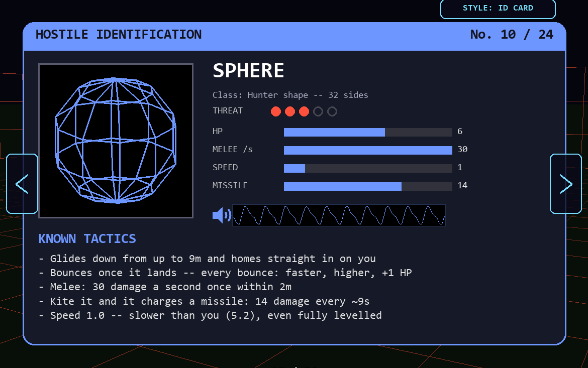Click the first red threat dot
588x368 pixels.
point(275,111)
